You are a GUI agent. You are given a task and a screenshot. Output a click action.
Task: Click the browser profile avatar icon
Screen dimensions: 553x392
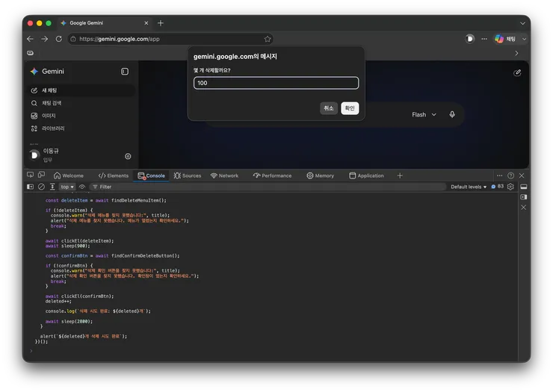point(469,39)
